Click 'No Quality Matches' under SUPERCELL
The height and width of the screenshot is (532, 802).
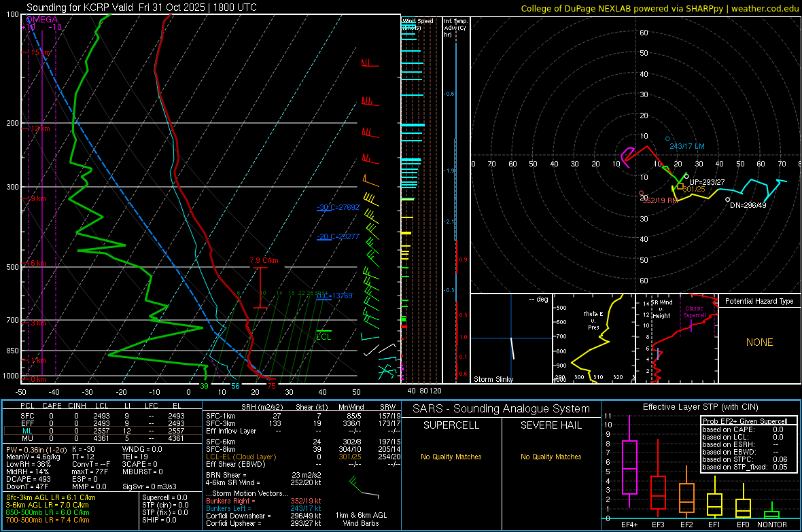pos(451,457)
